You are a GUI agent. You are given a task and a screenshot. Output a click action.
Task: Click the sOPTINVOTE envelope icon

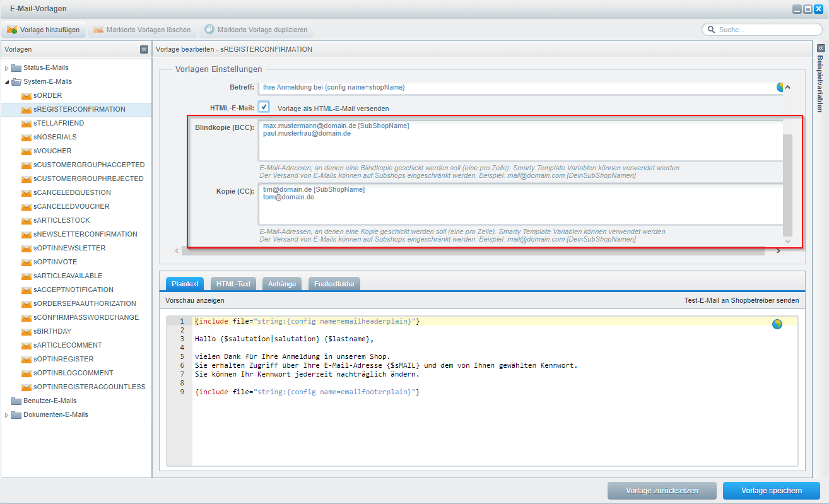click(26, 262)
